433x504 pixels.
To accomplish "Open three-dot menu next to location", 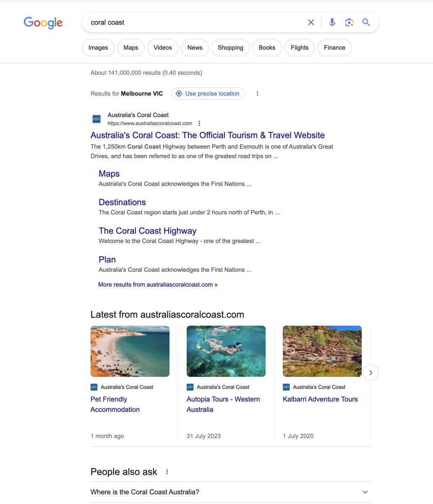I will (257, 93).
